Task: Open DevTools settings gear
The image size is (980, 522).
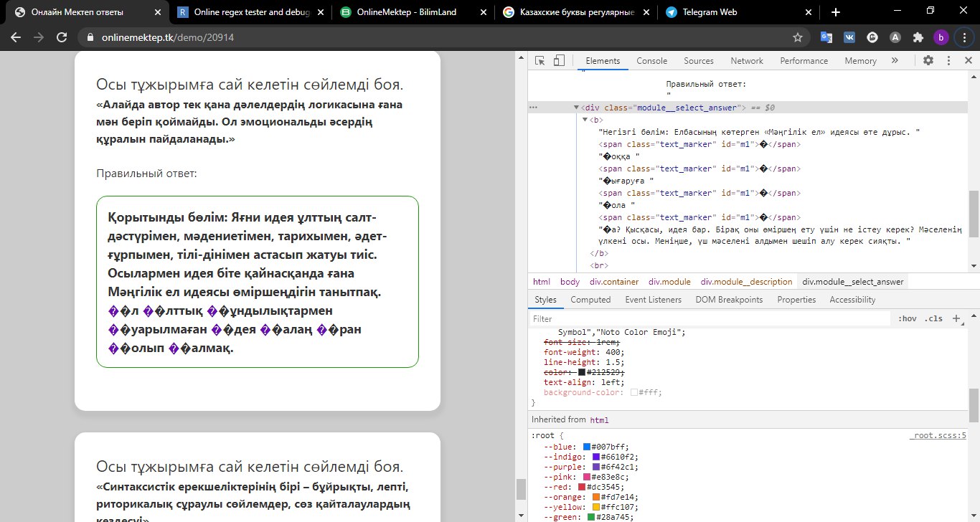Action: coord(928,61)
